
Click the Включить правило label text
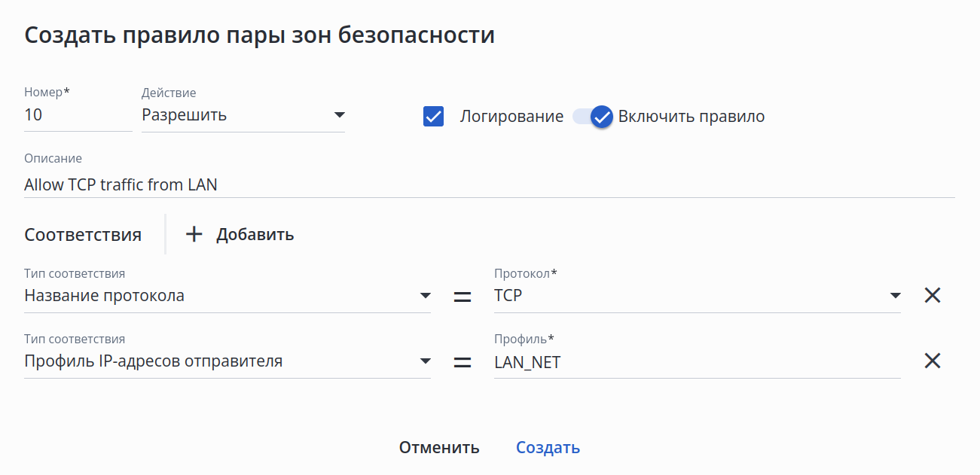tap(691, 117)
